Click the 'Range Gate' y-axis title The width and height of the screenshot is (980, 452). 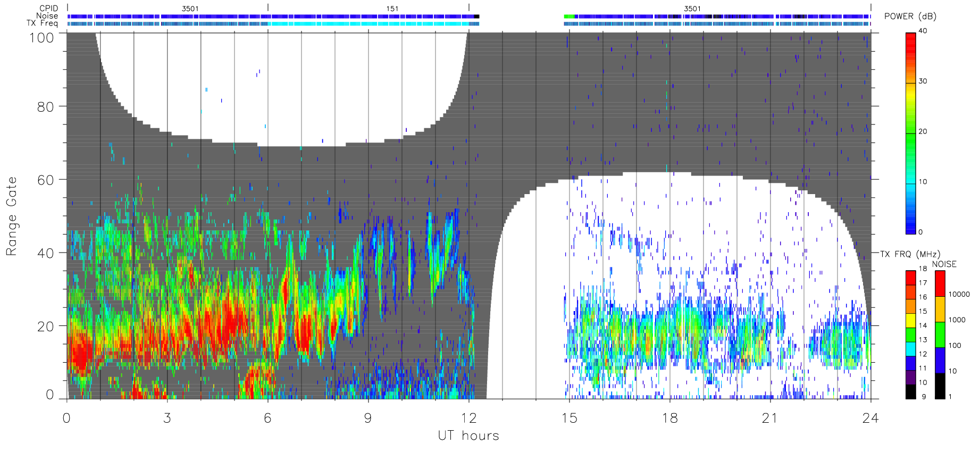(12, 216)
